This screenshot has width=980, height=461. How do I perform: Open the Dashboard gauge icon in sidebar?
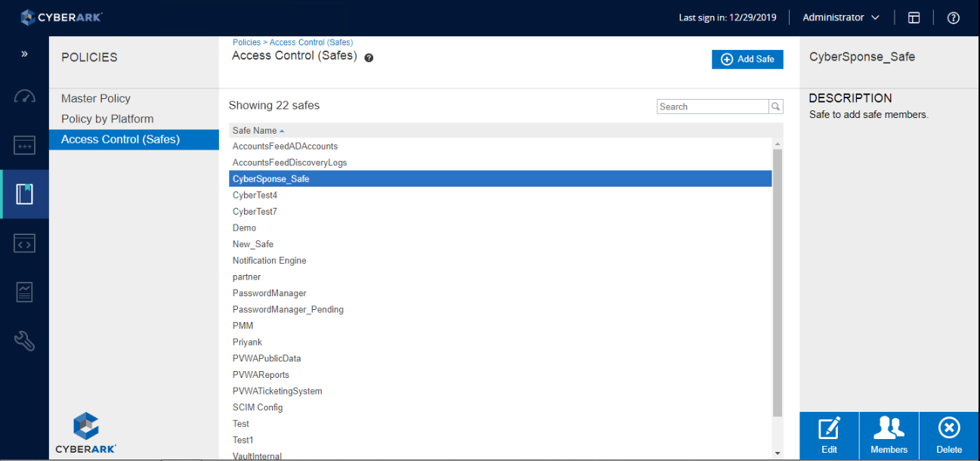(24, 97)
